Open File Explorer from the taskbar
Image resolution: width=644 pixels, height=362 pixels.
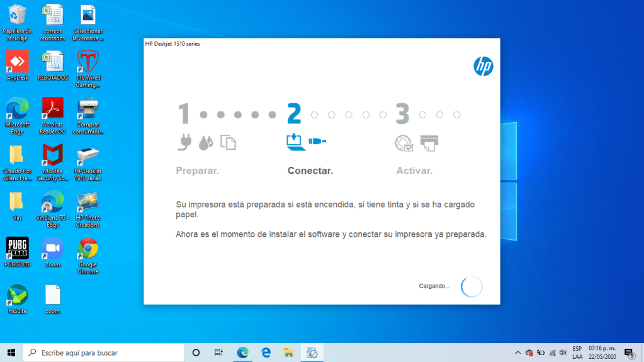[x=289, y=353]
